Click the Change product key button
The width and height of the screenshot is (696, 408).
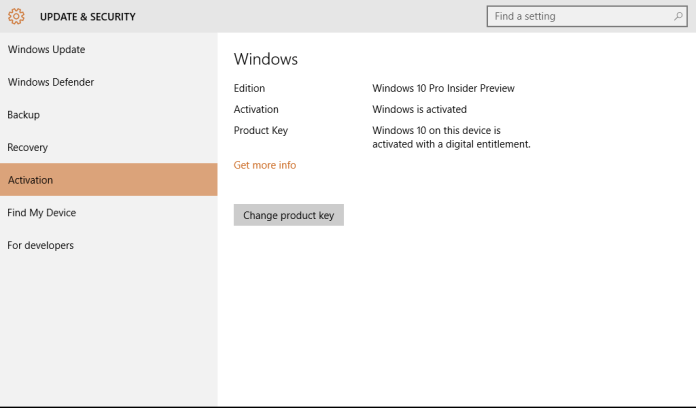[x=289, y=215]
